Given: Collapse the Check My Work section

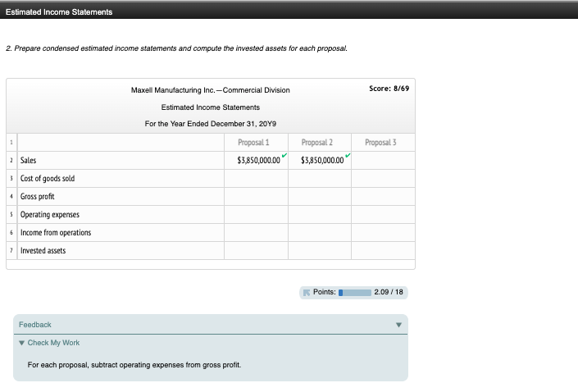Looking at the screenshot, I should (22, 343).
